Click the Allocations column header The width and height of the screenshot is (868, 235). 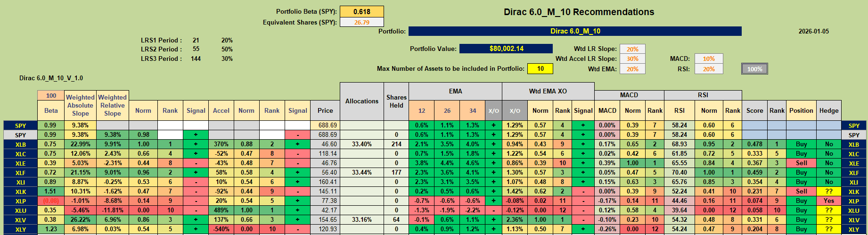pos(362,101)
